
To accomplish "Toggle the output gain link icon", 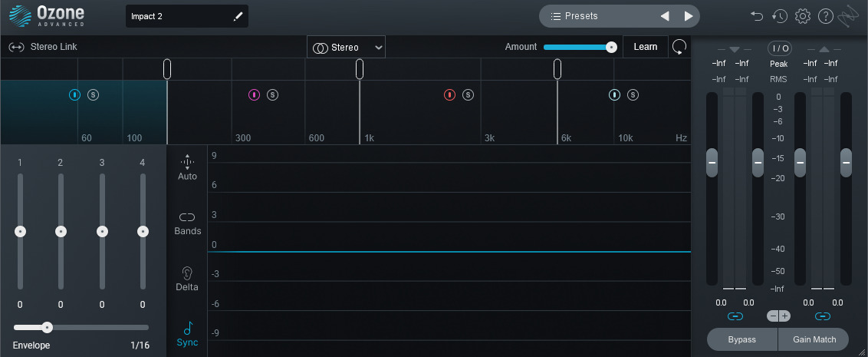I will 823,316.
